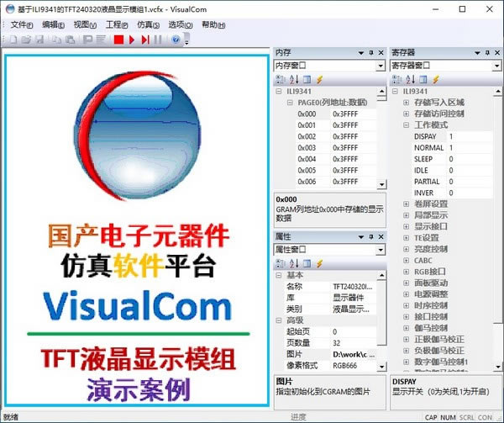Viewport: 504px width, 423px height.
Task: Click the TFT display simulation image
Action: point(137,230)
